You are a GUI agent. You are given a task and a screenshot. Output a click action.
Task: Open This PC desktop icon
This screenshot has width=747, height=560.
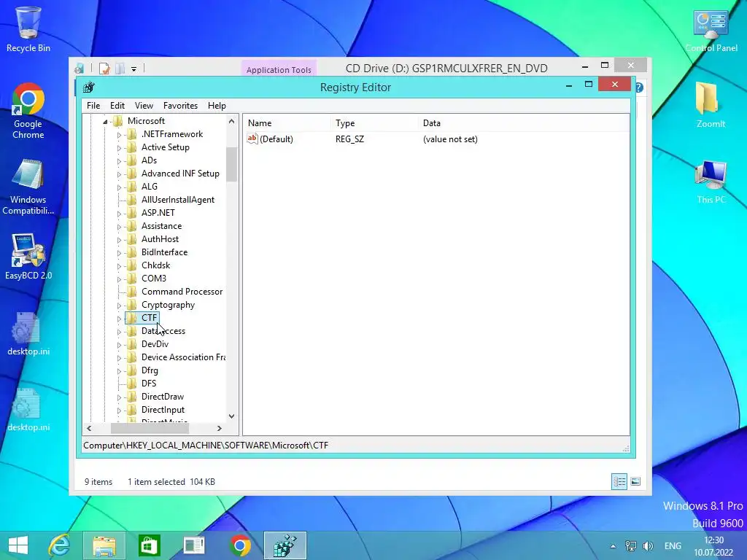711,182
